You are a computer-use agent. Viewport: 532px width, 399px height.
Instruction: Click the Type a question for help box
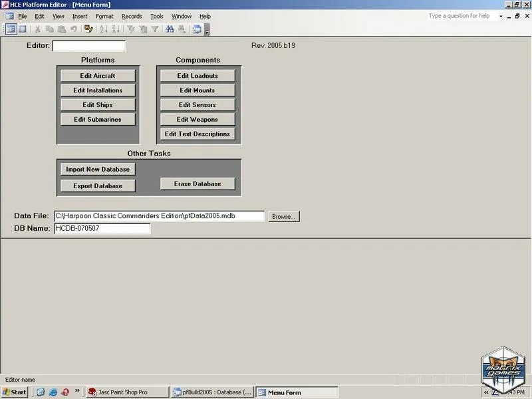click(x=461, y=16)
